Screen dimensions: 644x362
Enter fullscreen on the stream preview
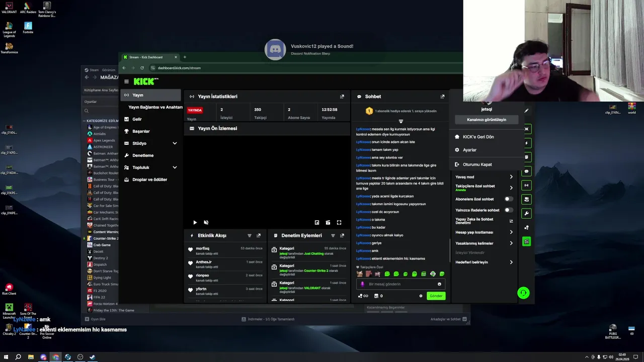coord(339,222)
